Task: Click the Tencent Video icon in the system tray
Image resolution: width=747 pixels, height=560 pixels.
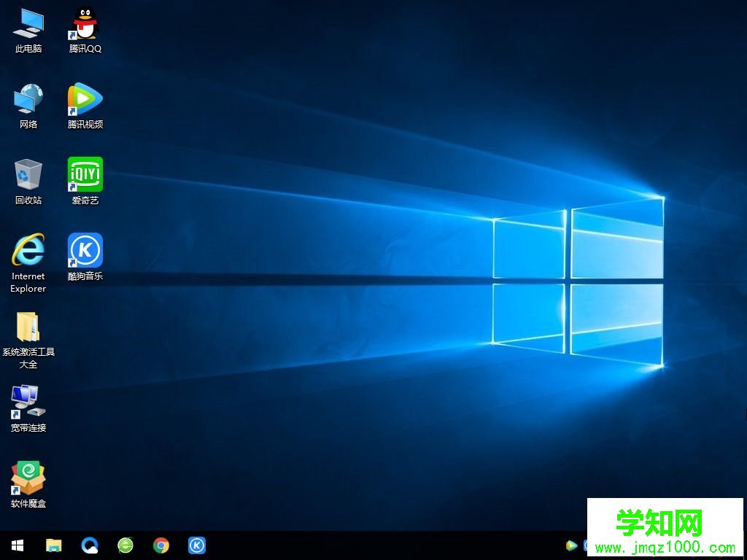Action: point(573,545)
